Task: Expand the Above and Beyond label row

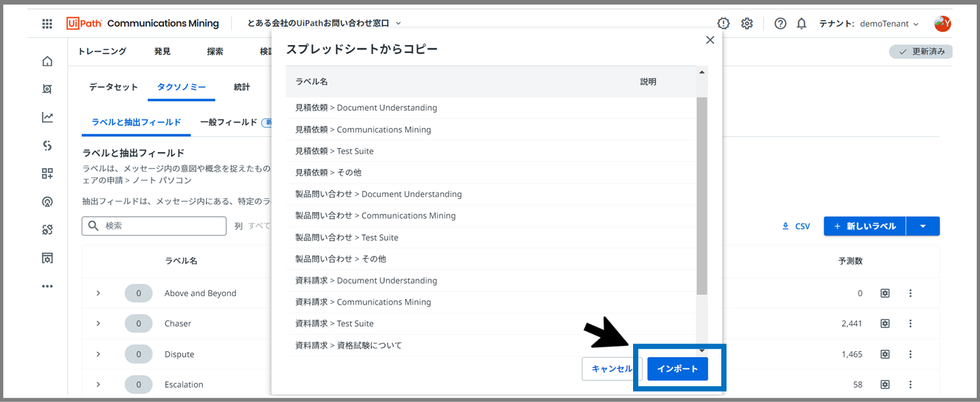Action: [x=98, y=294]
